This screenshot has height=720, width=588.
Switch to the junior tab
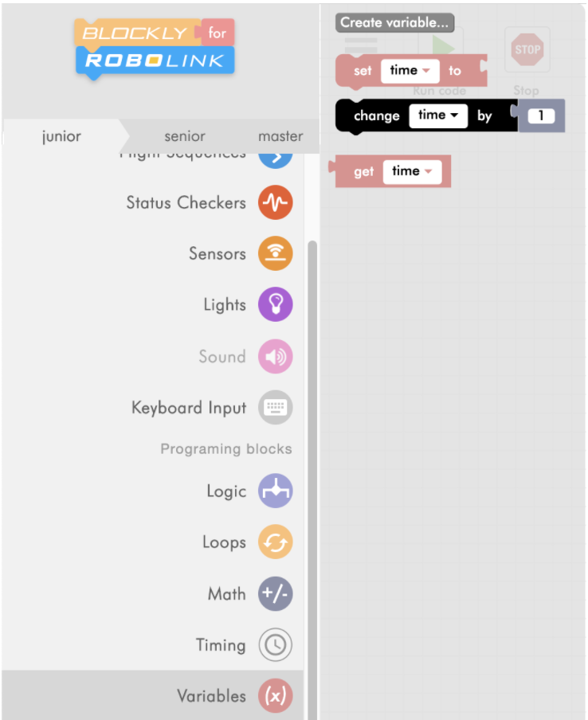(x=61, y=136)
